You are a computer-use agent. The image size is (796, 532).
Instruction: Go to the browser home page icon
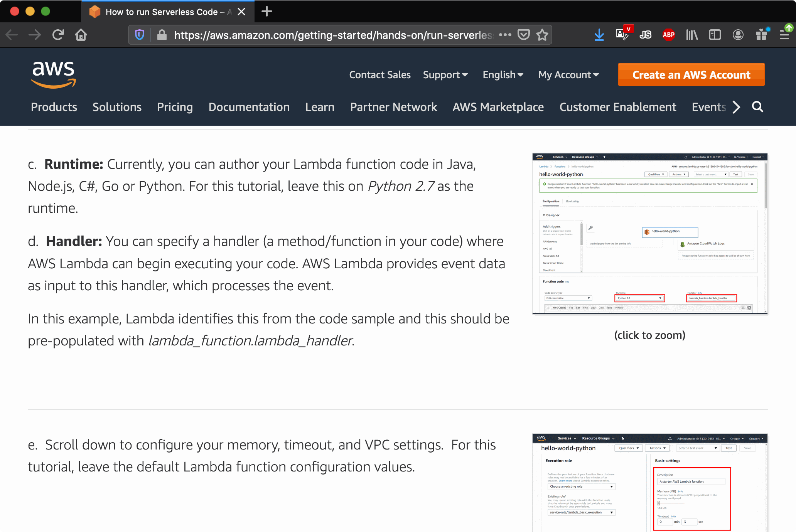pos(81,35)
